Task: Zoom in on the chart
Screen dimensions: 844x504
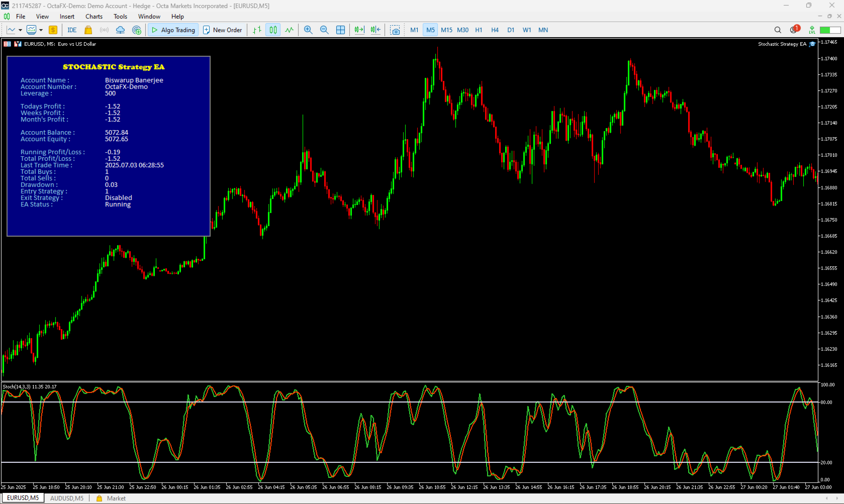Action: pyautogui.click(x=308, y=30)
